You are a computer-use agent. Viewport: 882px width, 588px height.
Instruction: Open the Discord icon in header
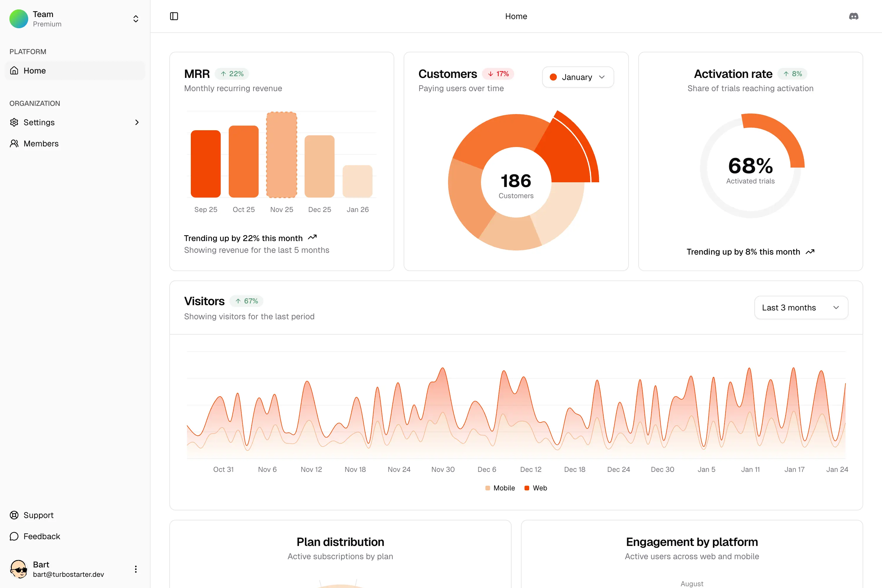853,16
